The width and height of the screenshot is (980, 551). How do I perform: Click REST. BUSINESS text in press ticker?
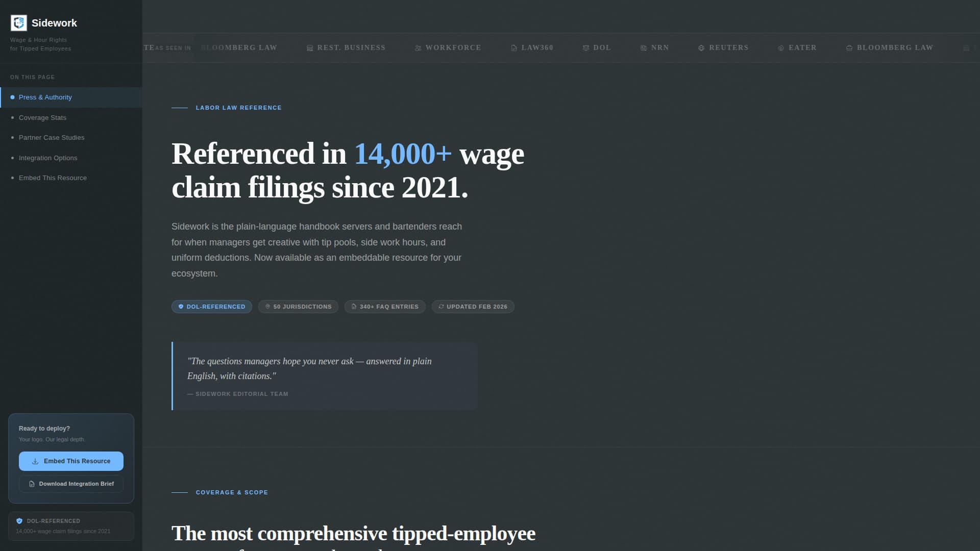click(351, 47)
